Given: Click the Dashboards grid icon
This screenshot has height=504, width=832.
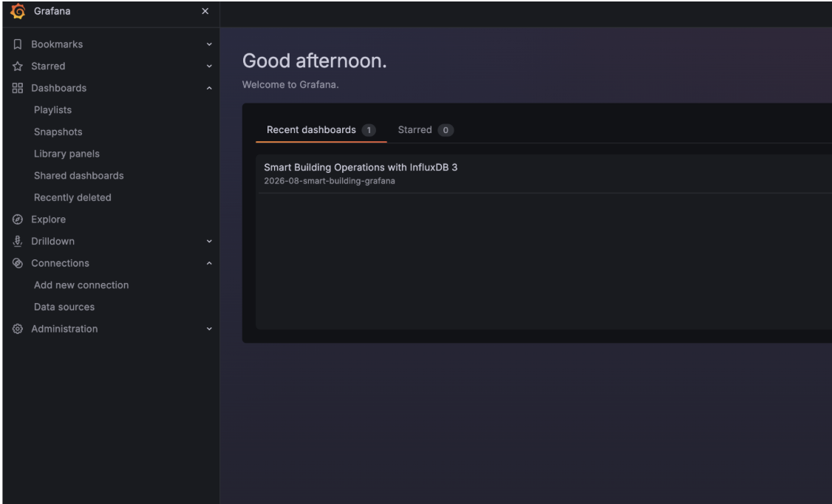Looking at the screenshot, I should pyautogui.click(x=18, y=88).
